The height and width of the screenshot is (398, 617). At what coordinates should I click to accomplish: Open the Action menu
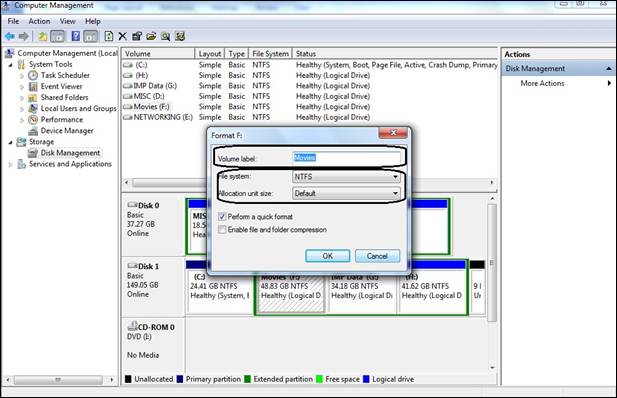coord(39,21)
